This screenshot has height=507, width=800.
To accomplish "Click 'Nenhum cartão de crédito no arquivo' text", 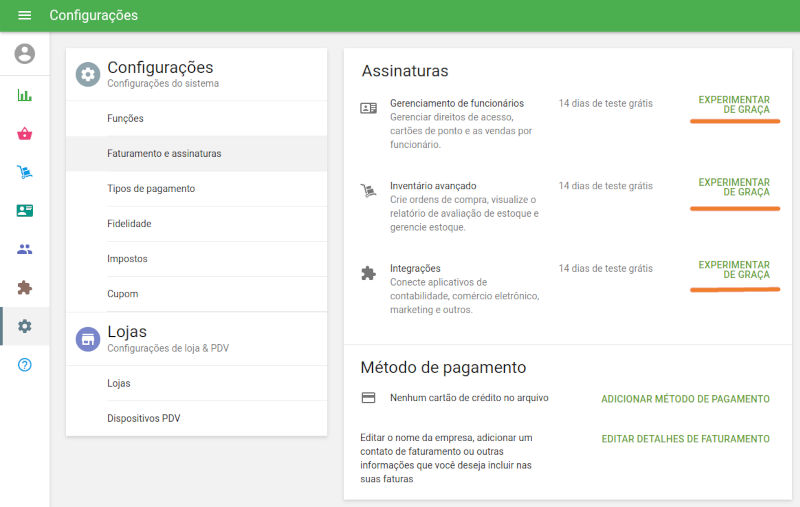I will click(469, 398).
